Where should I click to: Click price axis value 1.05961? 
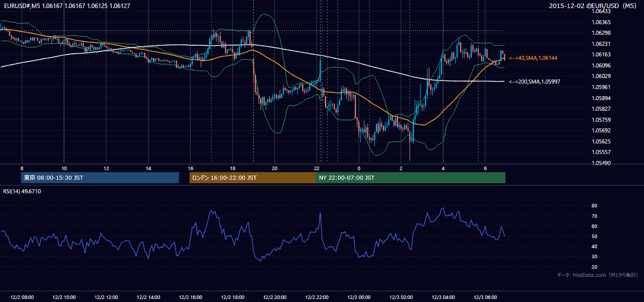pos(601,87)
